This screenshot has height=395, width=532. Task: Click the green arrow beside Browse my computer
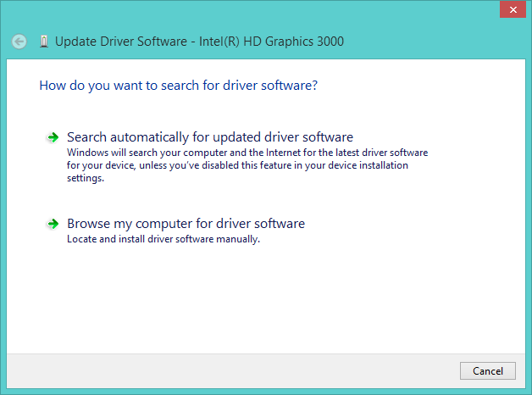click(x=53, y=224)
